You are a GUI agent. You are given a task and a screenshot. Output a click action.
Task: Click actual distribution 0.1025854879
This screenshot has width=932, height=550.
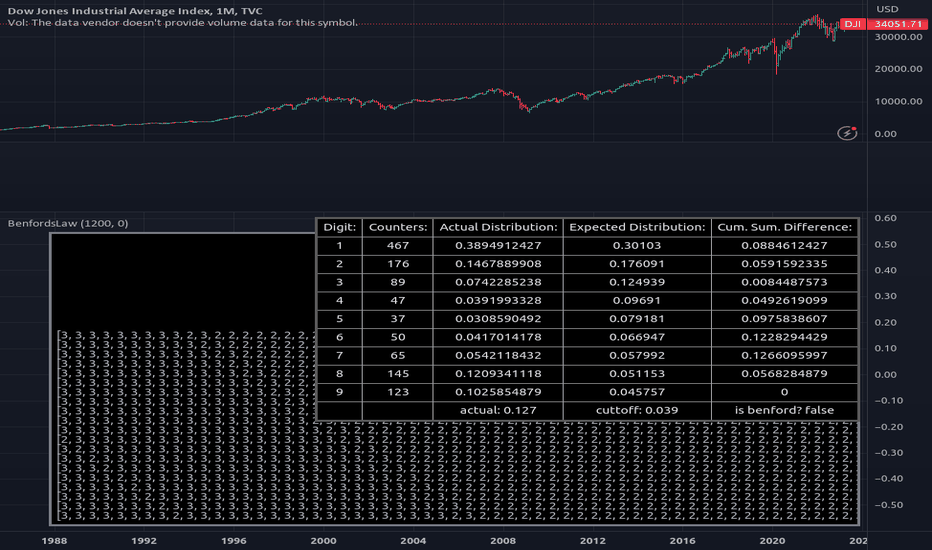click(x=498, y=392)
